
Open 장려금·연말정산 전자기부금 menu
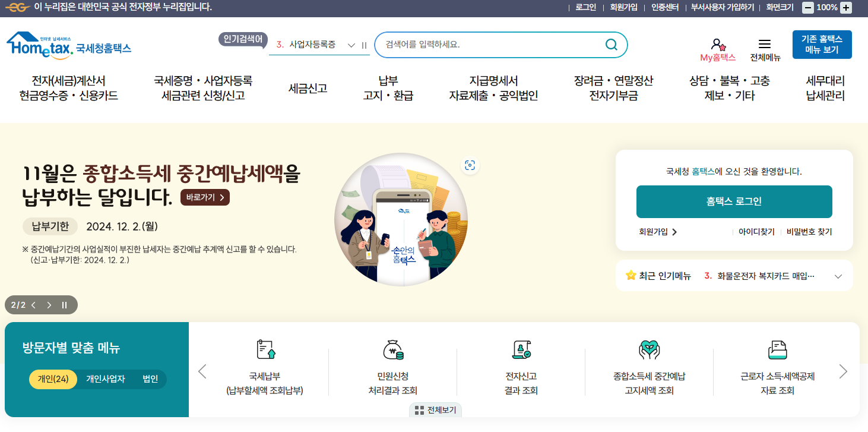click(x=613, y=89)
